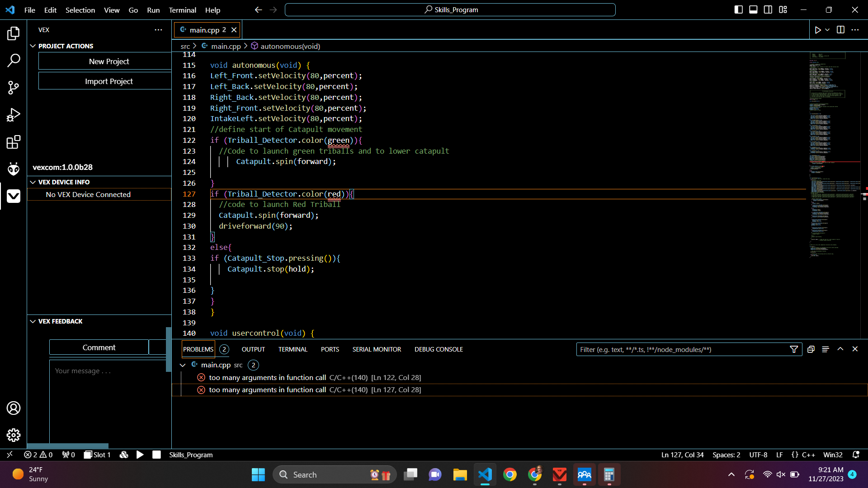Click the Your message feedback text area
Screen dimensions: 868x488
[x=108, y=401]
